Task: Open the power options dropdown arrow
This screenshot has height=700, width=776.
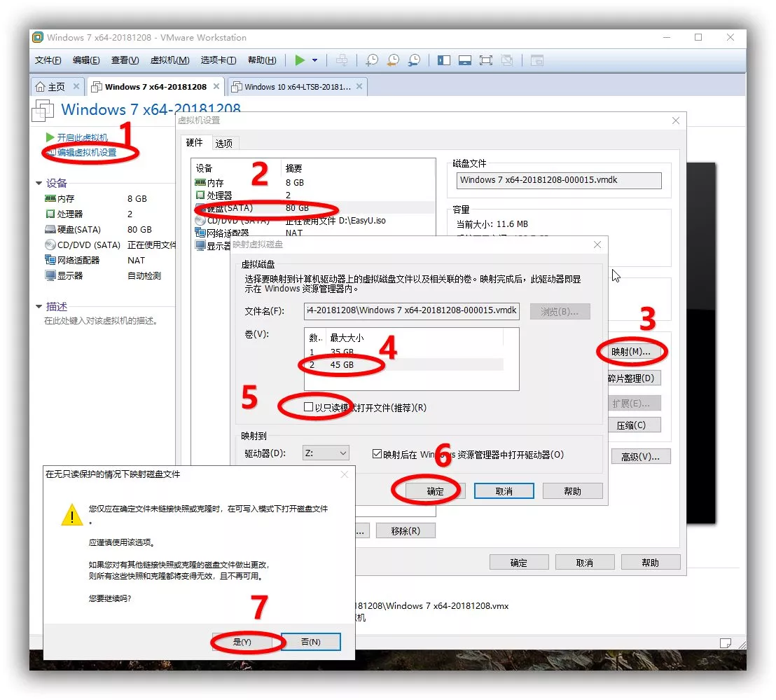Action: (314, 60)
